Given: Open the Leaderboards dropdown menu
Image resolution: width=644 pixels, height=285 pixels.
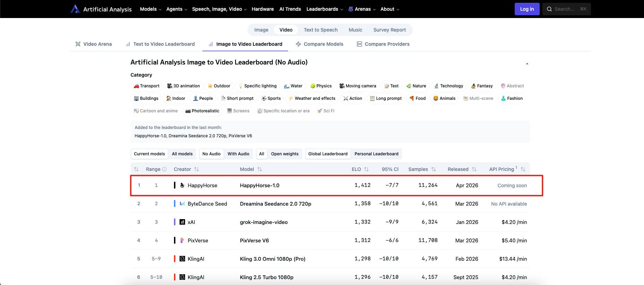Looking at the screenshot, I should [x=324, y=9].
